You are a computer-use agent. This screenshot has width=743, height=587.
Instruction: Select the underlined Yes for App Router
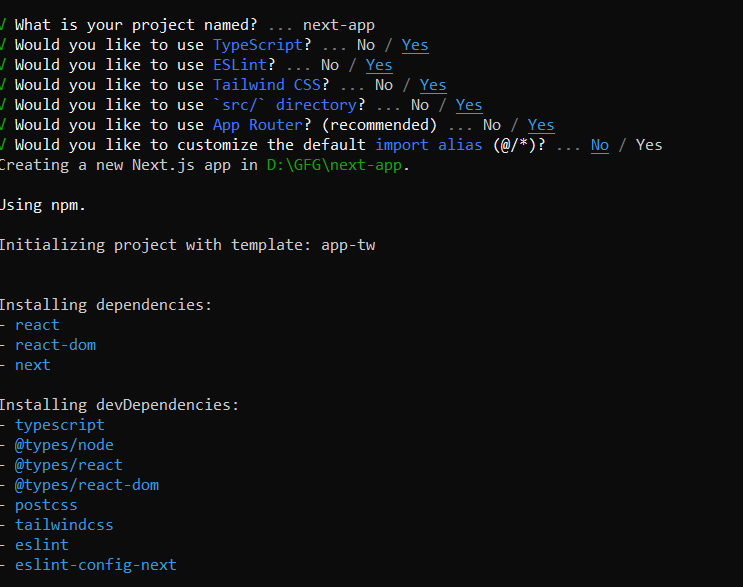point(541,125)
